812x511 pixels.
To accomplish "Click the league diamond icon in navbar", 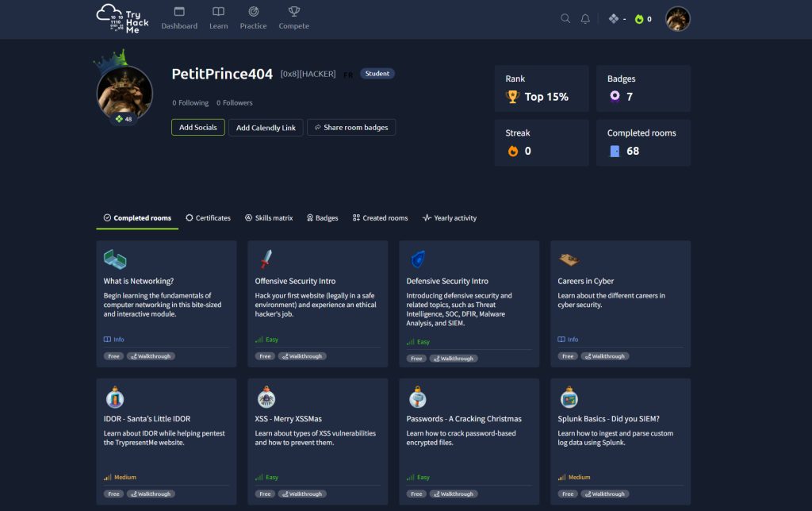I will 614,19.
